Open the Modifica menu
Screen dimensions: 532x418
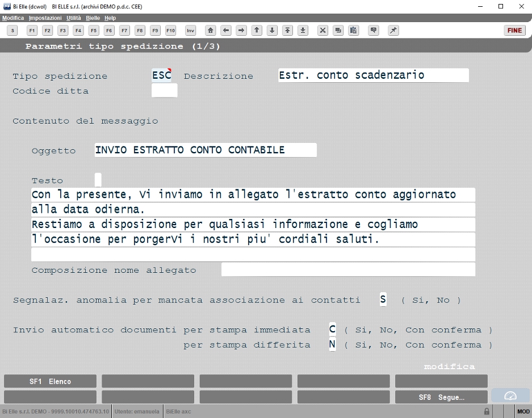coord(13,18)
